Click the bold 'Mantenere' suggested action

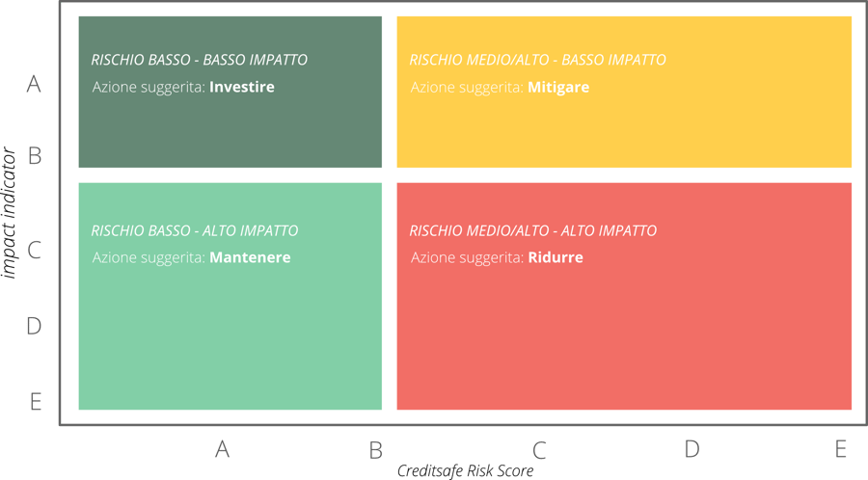(250, 257)
